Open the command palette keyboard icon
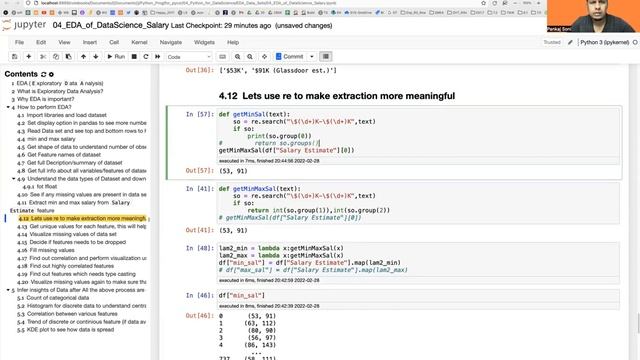This screenshot has width=640, height=360. click(222, 57)
